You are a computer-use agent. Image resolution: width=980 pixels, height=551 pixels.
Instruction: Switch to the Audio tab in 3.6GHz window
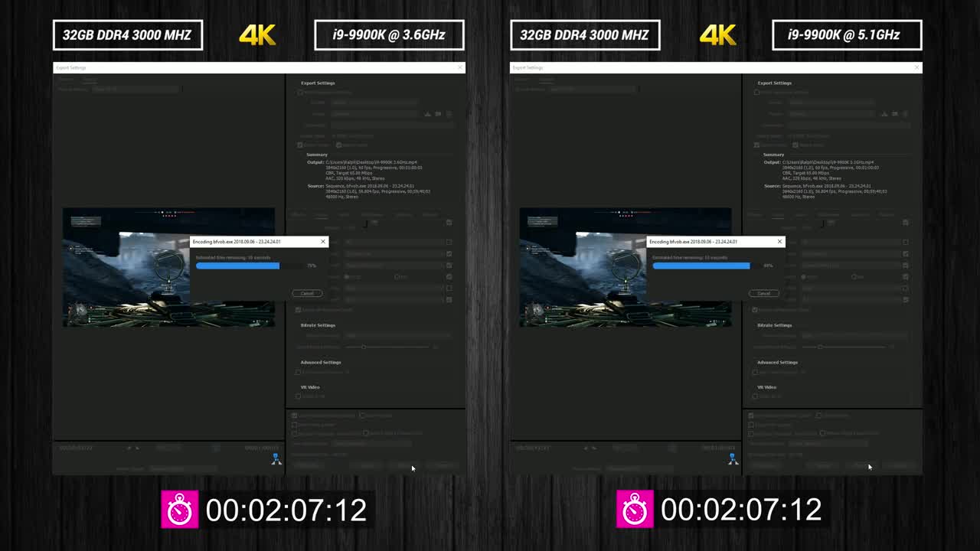(x=344, y=215)
